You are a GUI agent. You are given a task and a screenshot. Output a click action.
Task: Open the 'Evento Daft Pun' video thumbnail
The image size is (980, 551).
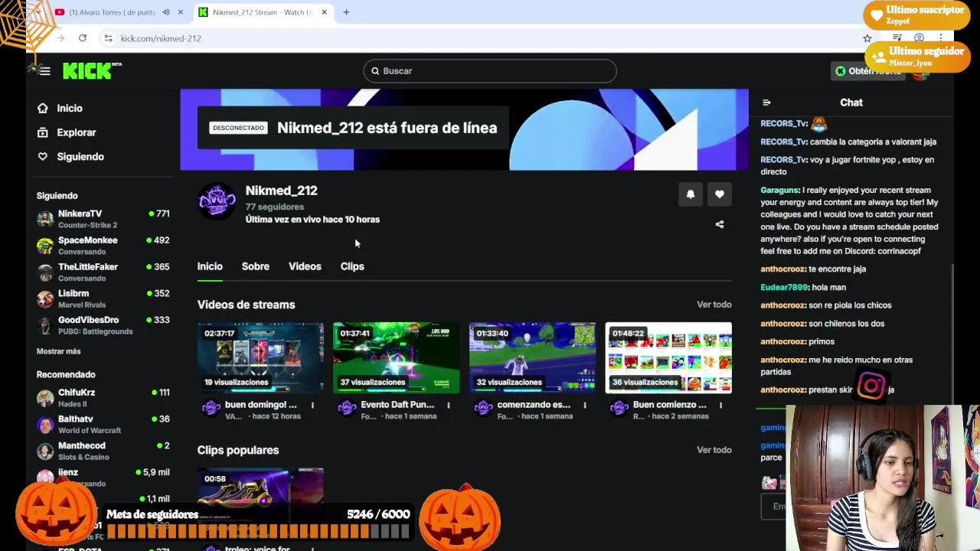point(397,357)
